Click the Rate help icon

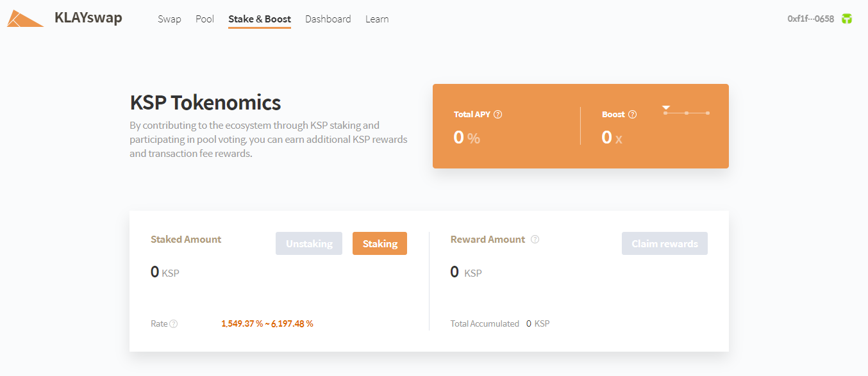(x=174, y=324)
